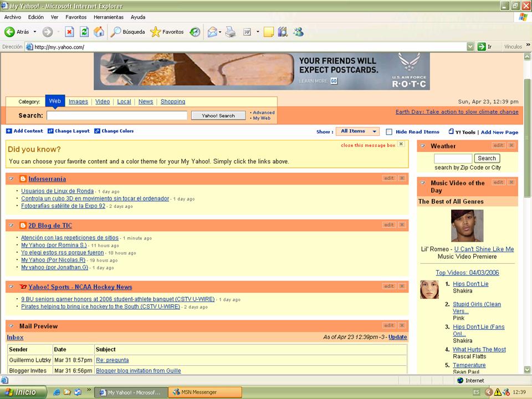The image size is (532, 399).
Task: Remove the 2D Blog de TIC module
Action: [x=402, y=224]
